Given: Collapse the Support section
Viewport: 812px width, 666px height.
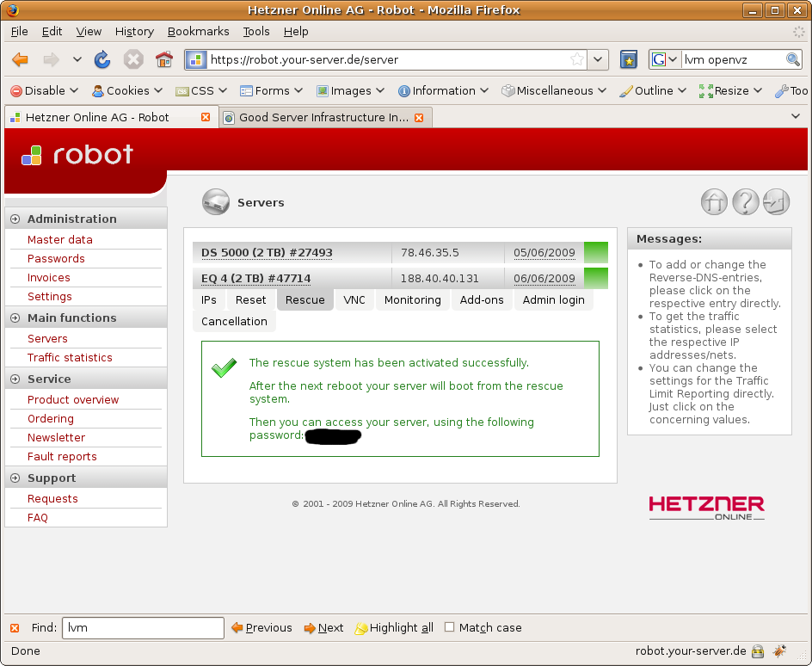Looking at the screenshot, I should 15,478.
